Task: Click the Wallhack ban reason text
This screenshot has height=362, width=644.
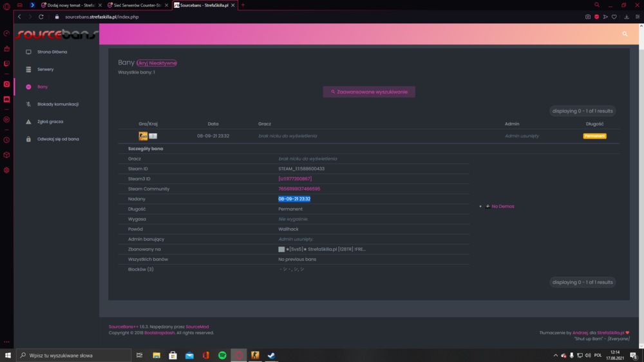Action: 289,229
